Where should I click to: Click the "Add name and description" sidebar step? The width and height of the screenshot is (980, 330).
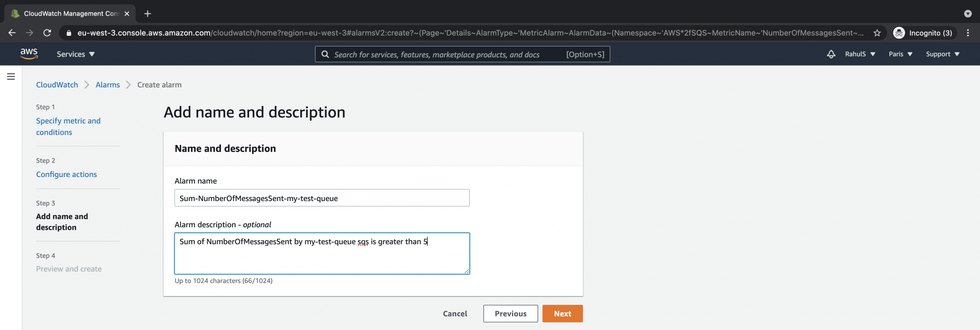[62, 222]
